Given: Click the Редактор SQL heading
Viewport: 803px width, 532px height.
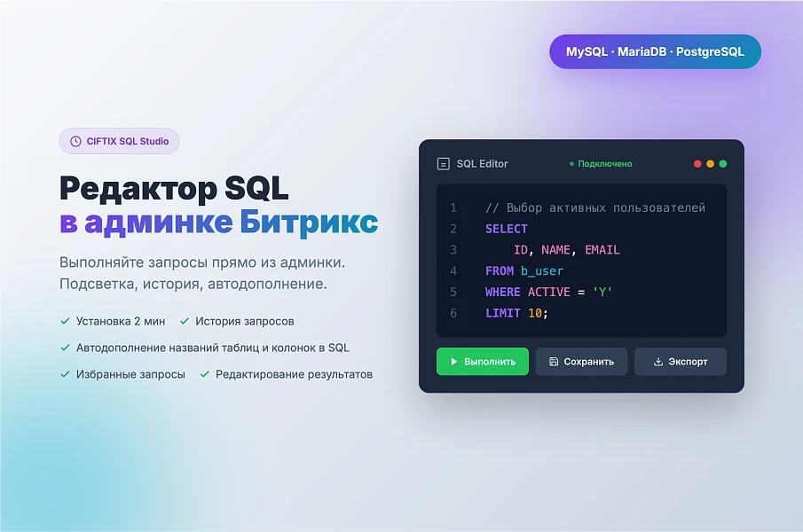Looking at the screenshot, I should (174, 188).
